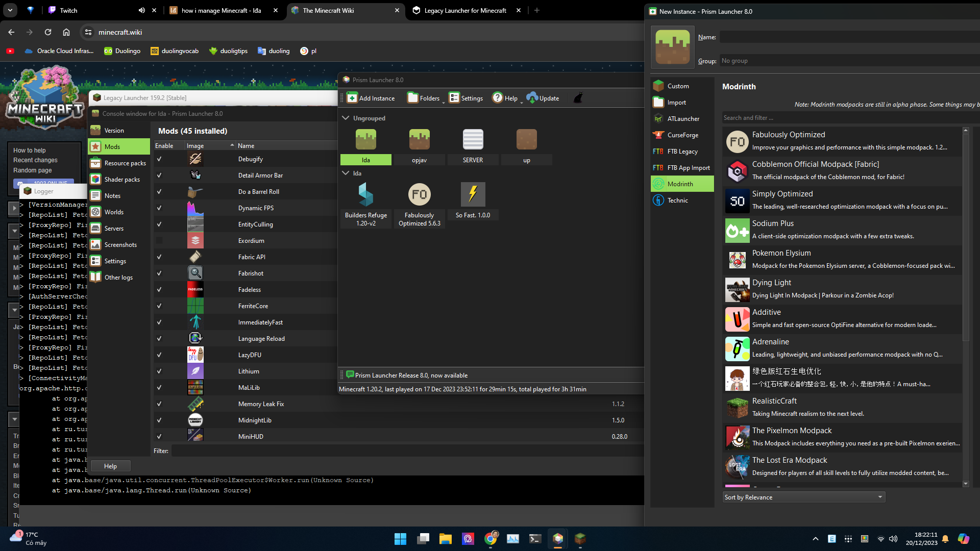This screenshot has height=551, width=980.
Task: Click the Modrinth Search and filter field
Action: (850, 118)
